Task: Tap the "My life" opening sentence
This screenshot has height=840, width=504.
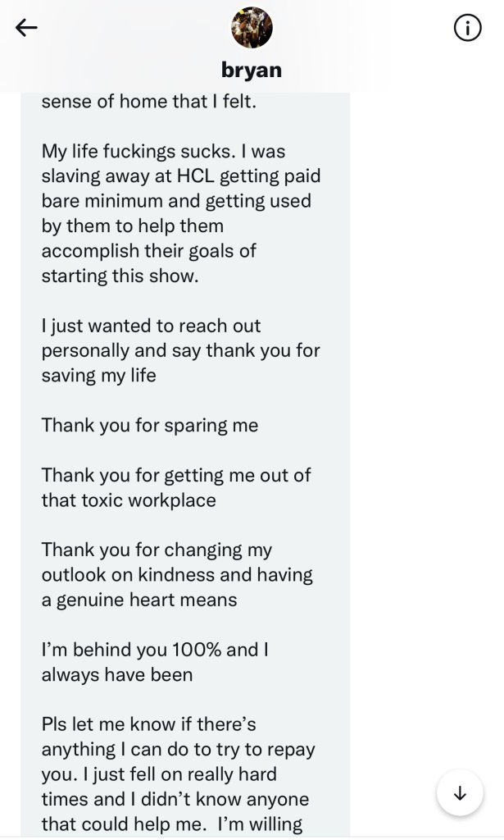Action: (x=163, y=152)
